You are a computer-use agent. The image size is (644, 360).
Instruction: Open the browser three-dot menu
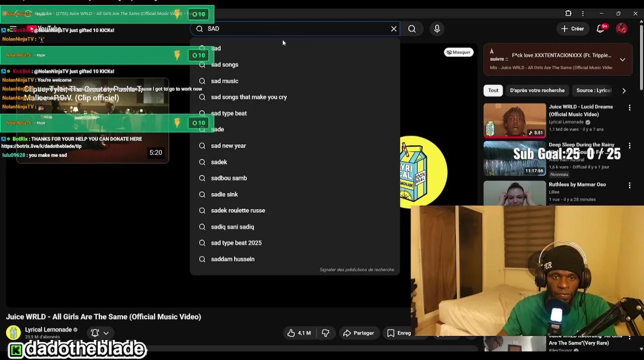click(x=583, y=13)
